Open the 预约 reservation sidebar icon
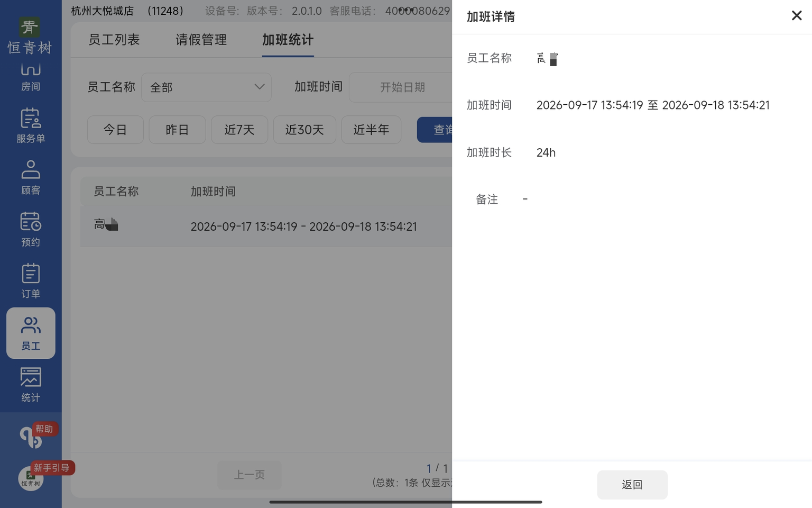 (31, 230)
